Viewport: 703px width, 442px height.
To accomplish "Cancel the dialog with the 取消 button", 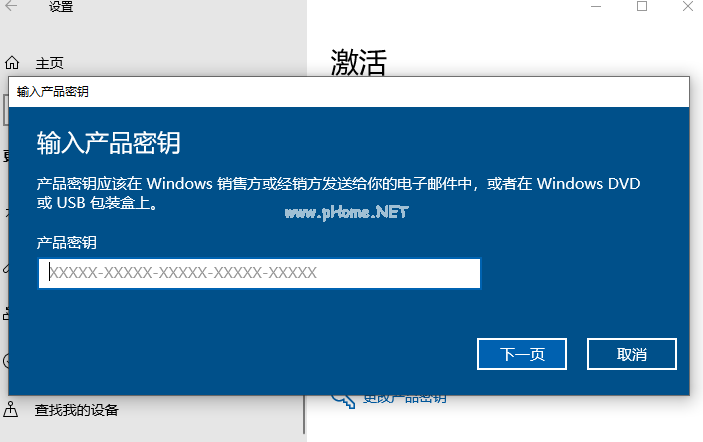I will pyautogui.click(x=631, y=354).
